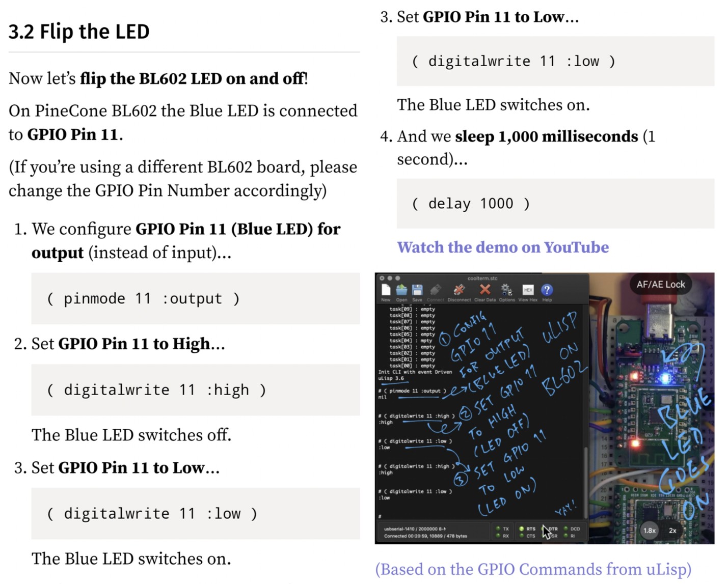Click the pinmode 11 :output code block
This screenshot has width=728, height=584.
(195, 299)
